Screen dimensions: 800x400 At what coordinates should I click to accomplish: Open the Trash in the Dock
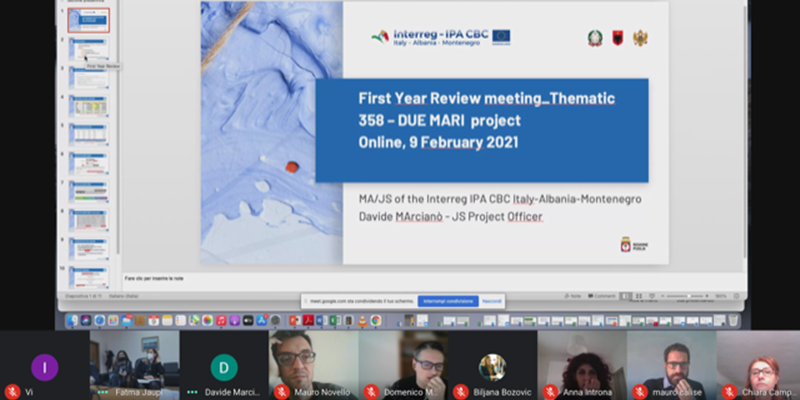click(x=733, y=320)
